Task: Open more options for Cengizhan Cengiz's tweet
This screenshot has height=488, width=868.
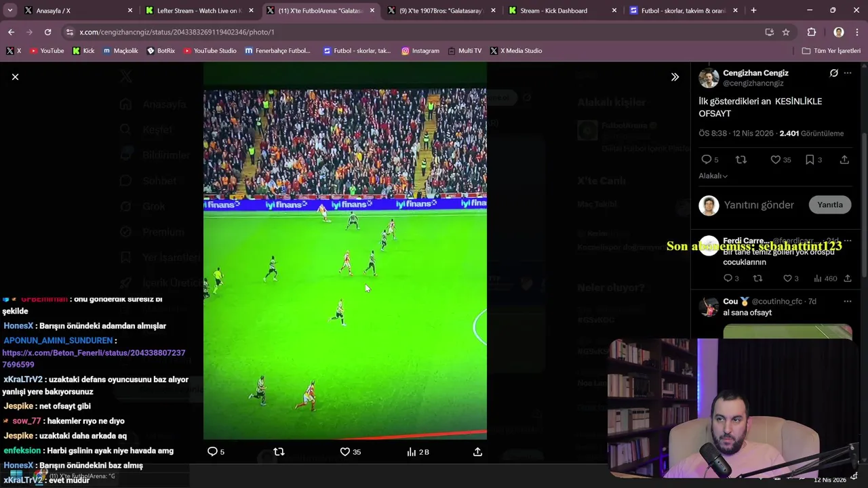Action: coord(848,73)
